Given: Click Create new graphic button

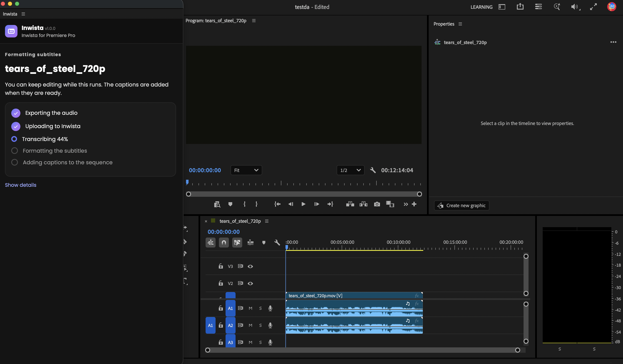Looking at the screenshot, I should pos(462,205).
